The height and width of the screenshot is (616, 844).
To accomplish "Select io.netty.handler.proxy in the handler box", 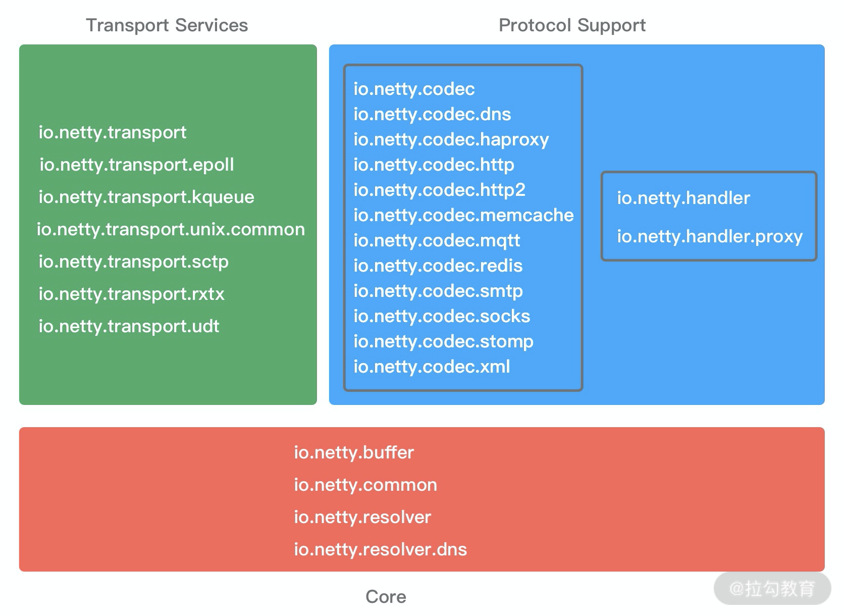I will [710, 236].
